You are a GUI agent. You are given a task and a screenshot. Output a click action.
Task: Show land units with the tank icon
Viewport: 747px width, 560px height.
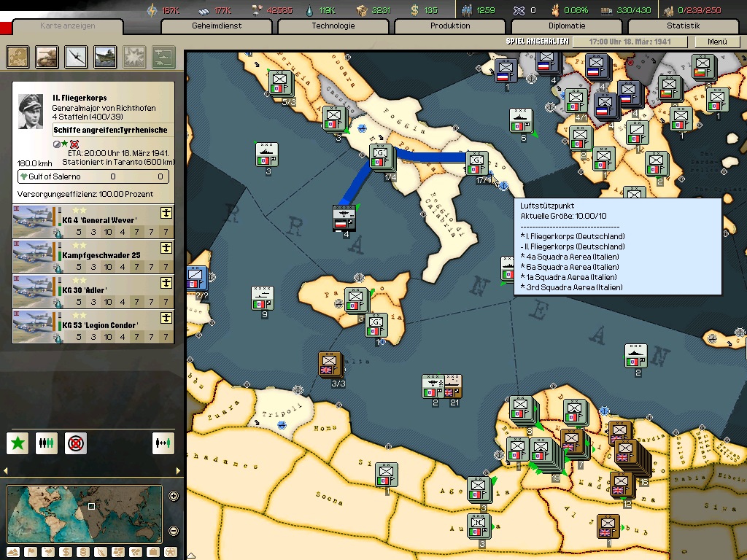(x=47, y=57)
